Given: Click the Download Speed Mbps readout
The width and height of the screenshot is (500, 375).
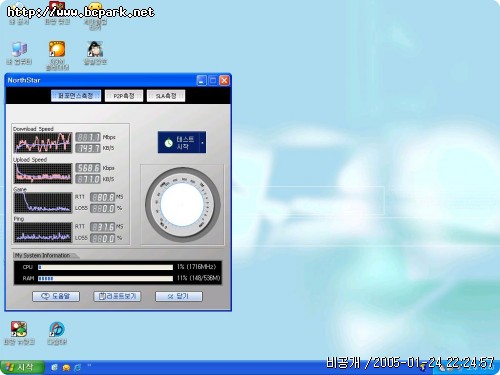Looking at the screenshot, I should coord(88,137).
